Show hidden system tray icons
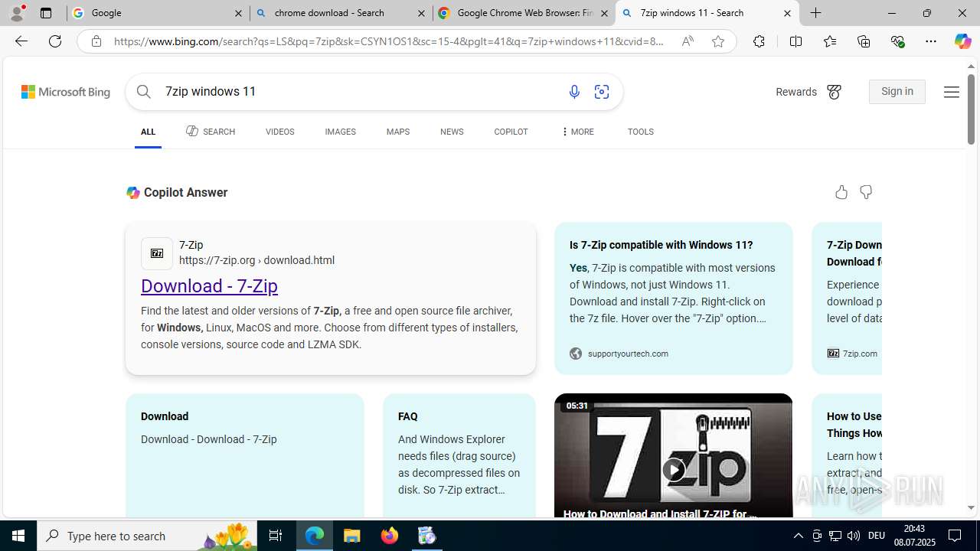Screen dimensions: 980x551 [x=798, y=536]
